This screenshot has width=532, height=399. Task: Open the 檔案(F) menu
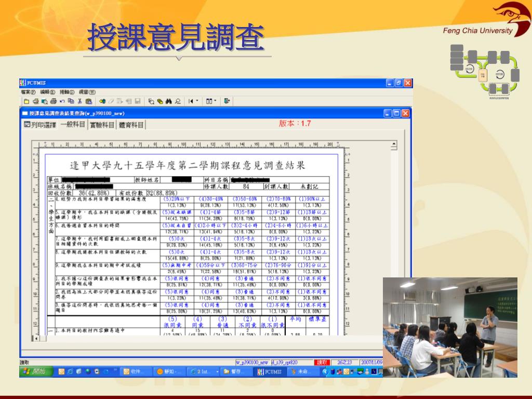[x=28, y=92]
